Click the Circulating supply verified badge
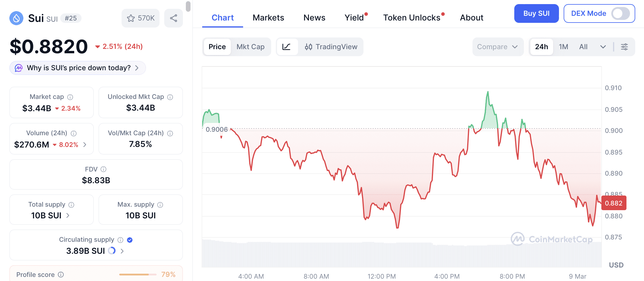This screenshot has height=281, width=644. tap(130, 240)
